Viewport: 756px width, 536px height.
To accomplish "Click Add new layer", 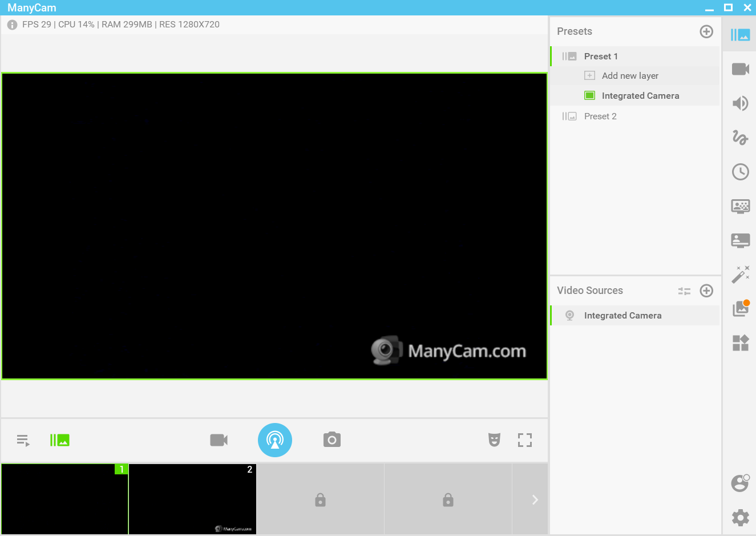I will [x=630, y=76].
